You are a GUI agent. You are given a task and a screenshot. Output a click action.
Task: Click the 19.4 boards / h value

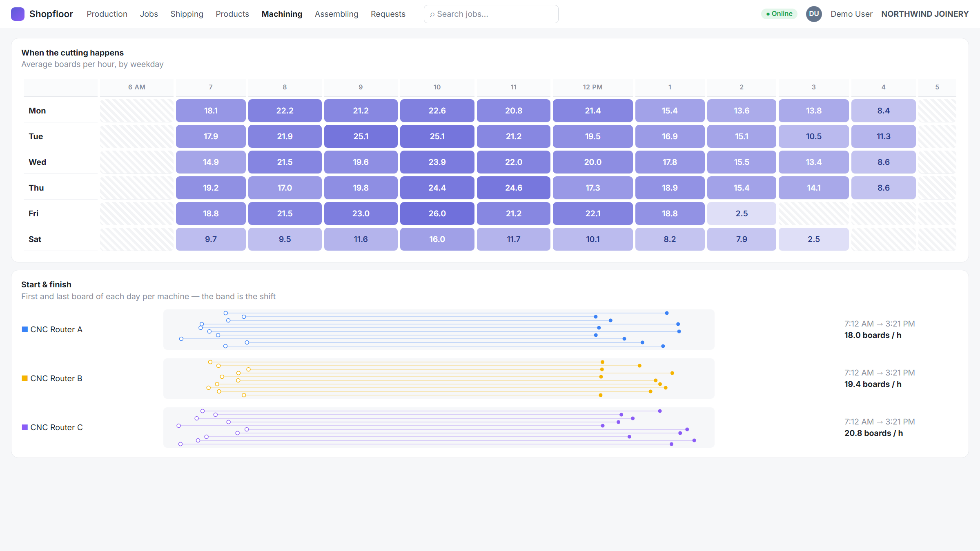click(x=873, y=384)
